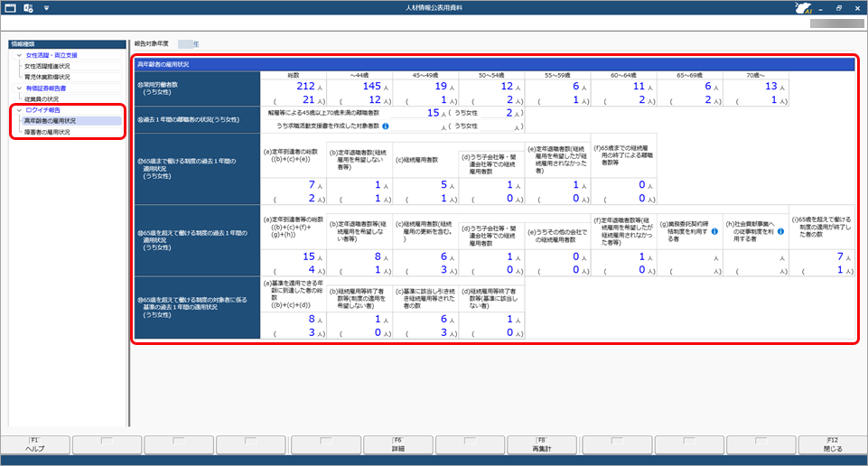Click info icon beside (h)社会貢献事業
Viewport: 868px width, 466px height.
click(x=780, y=231)
